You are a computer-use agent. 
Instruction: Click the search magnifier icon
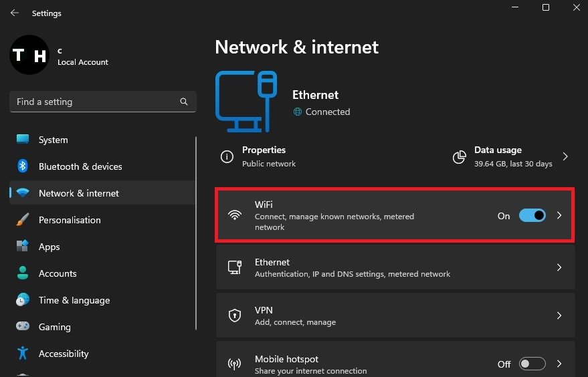tap(184, 102)
